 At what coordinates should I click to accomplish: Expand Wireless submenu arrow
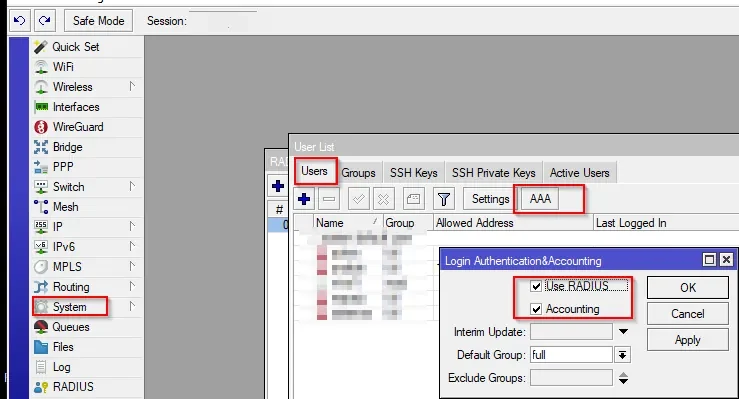click(x=132, y=86)
